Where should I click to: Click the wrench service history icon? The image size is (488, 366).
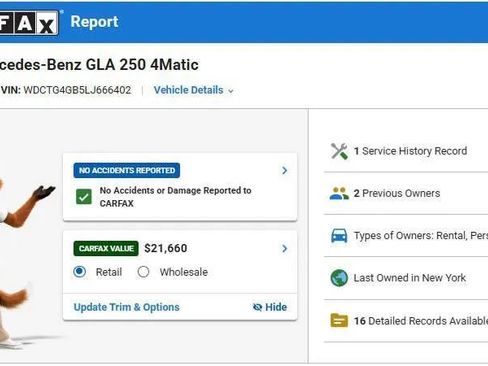339,151
